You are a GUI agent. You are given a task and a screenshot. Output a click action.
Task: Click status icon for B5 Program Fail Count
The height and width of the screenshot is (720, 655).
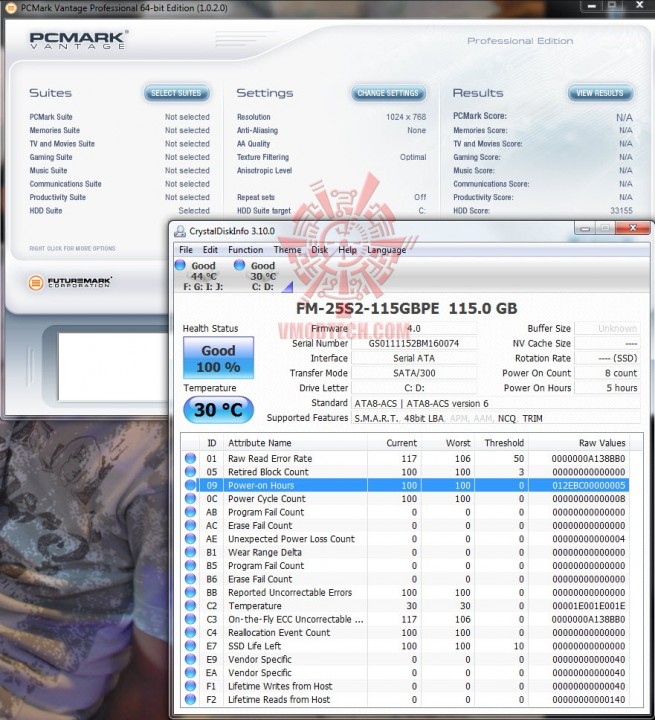(190, 565)
